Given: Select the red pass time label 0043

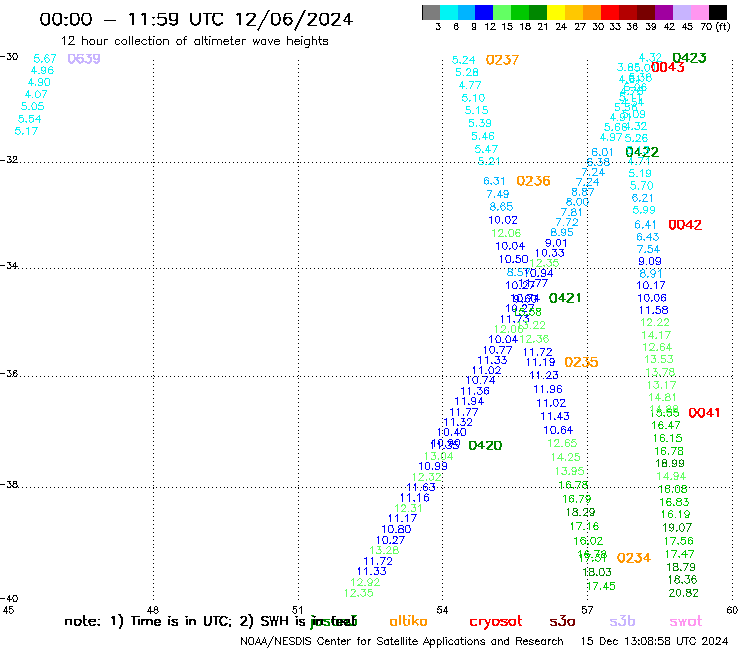Looking at the screenshot, I should tap(667, 68).
